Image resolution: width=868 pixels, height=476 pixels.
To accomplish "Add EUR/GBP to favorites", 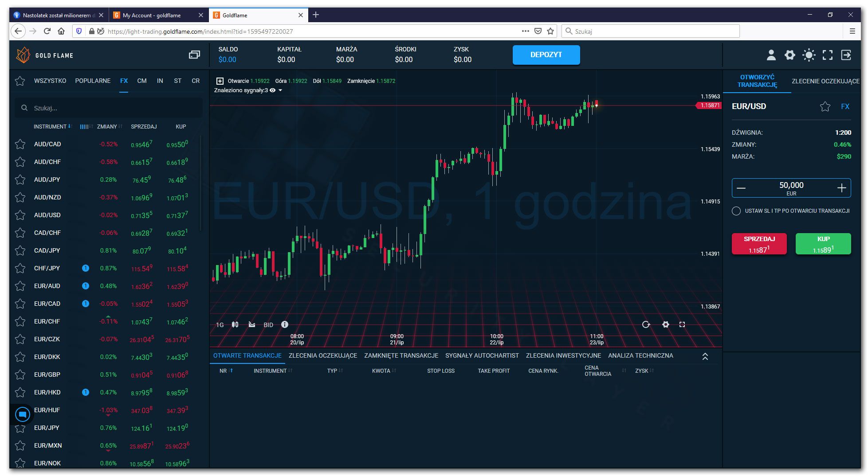I will 20,375.
